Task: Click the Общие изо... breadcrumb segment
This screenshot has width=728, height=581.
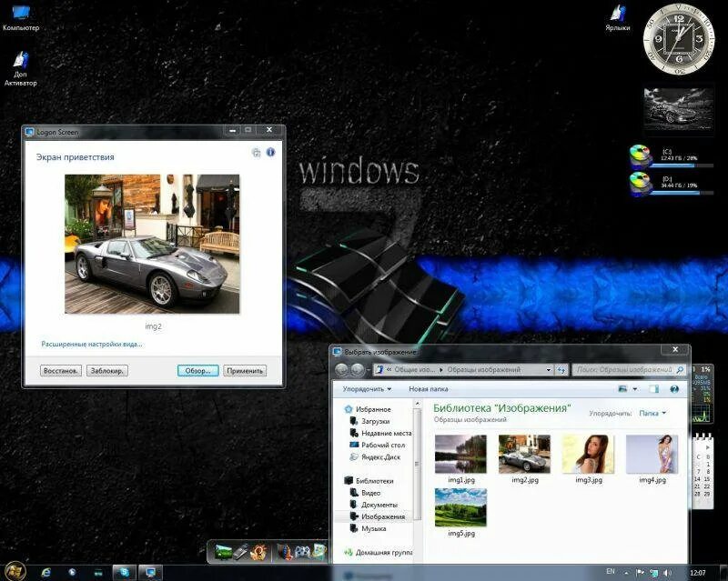Action: (415, 370)
